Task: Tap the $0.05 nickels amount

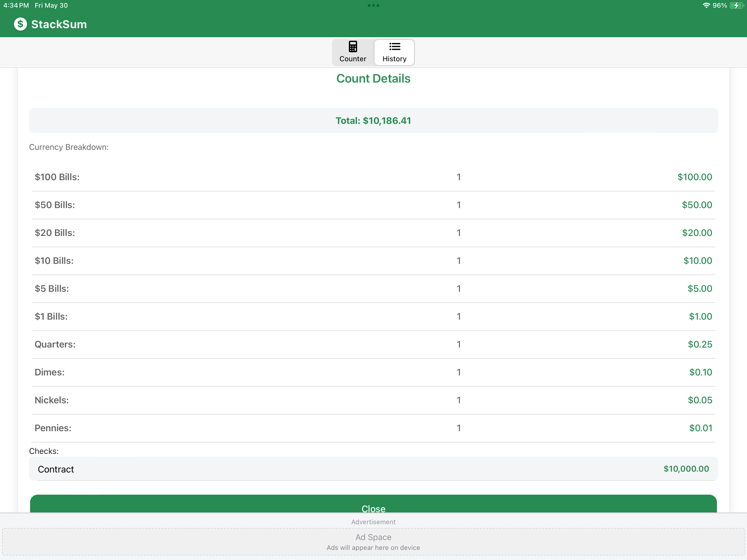Action: [x=700, y=400]
